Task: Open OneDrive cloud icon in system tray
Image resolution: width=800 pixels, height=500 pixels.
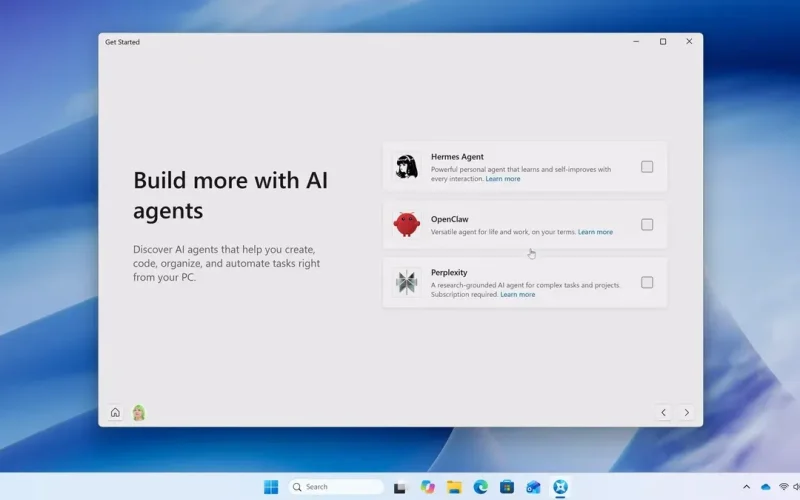Action: pyautogui.click(x=765, y=487)
